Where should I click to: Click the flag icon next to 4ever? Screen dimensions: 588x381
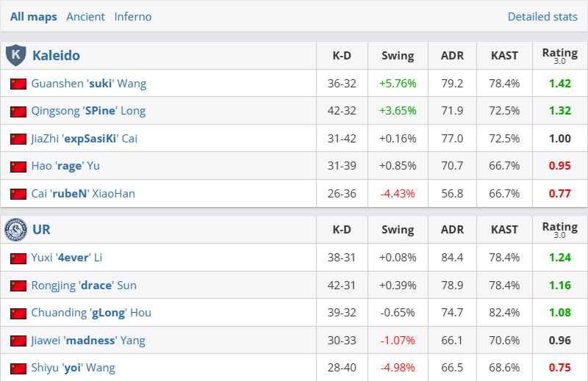tap(18, 258)
